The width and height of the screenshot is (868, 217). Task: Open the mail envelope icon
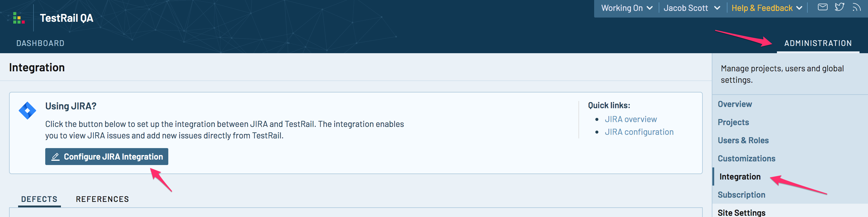click(x=822, y=7)
